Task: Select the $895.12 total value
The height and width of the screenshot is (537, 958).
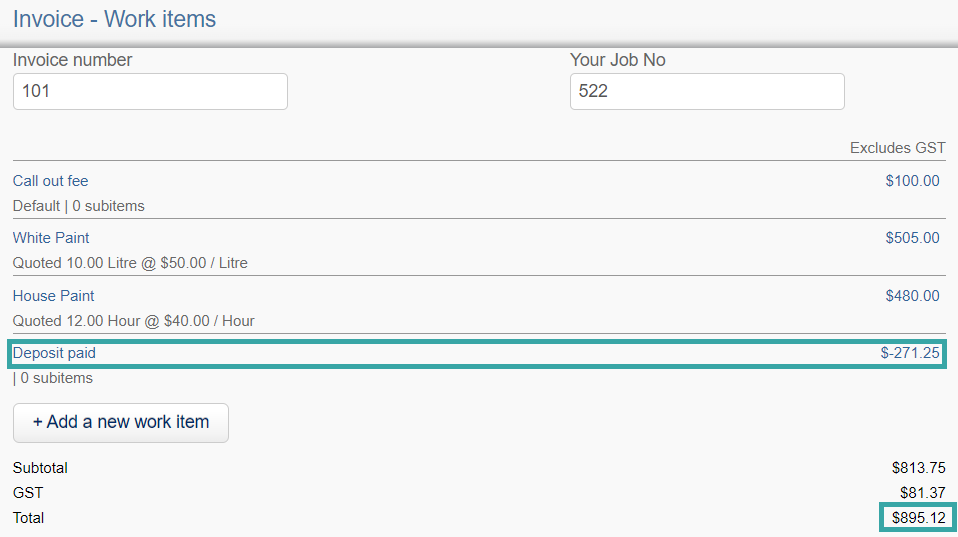Action: click(x=918, y=518)
